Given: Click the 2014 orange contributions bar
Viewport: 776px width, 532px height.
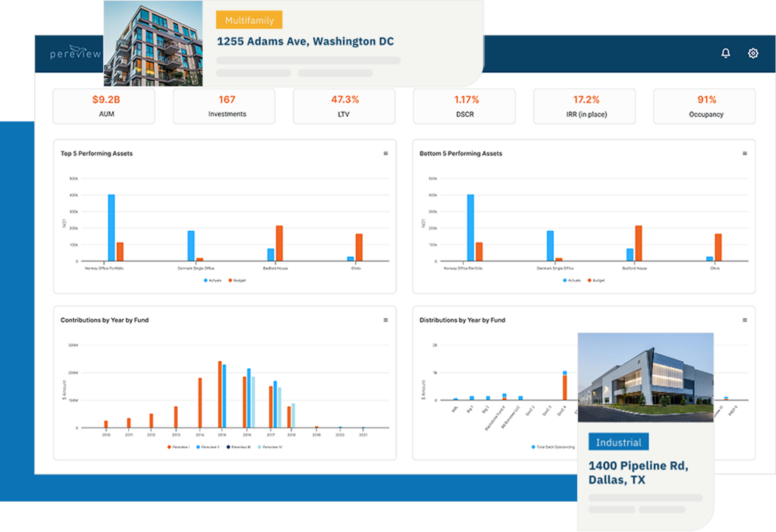Looking at the screenshot, I should tap(200, 403).
